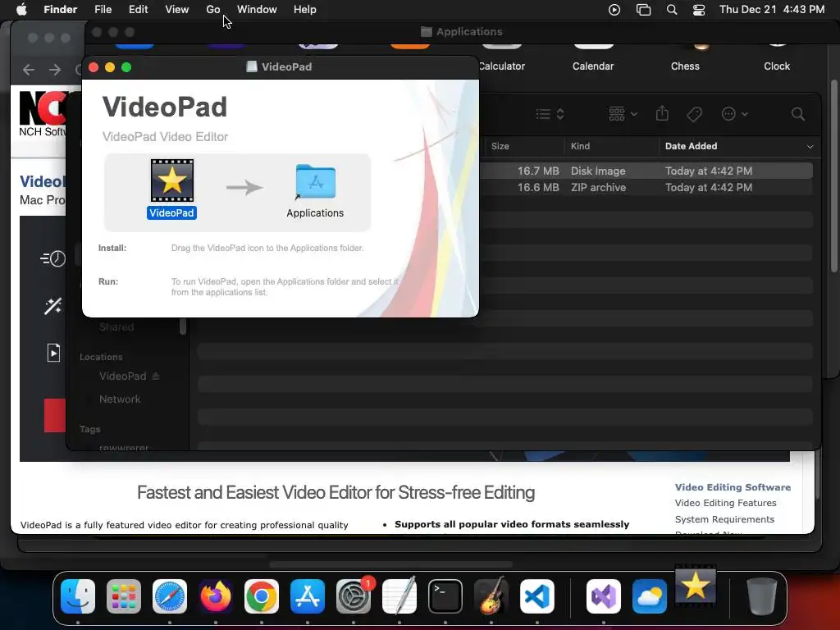Click the playback status icon in menu bar
840x630 pixels.
coord(614,10)
